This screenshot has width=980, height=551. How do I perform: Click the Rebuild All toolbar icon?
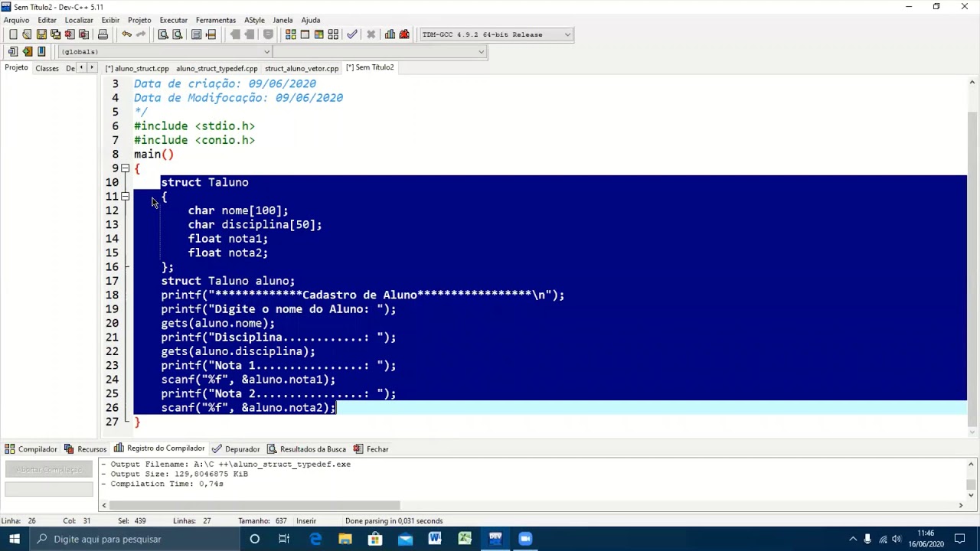(x=333, y=34)
